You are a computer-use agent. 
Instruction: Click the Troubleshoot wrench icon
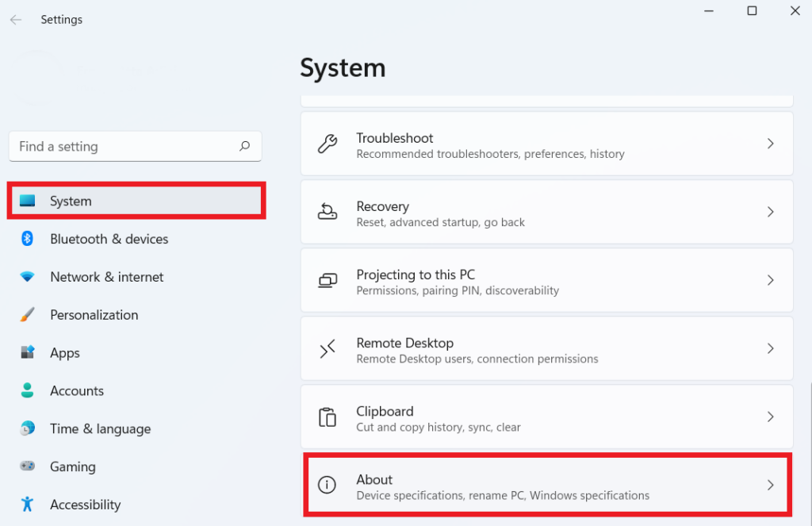pos(327,144)
